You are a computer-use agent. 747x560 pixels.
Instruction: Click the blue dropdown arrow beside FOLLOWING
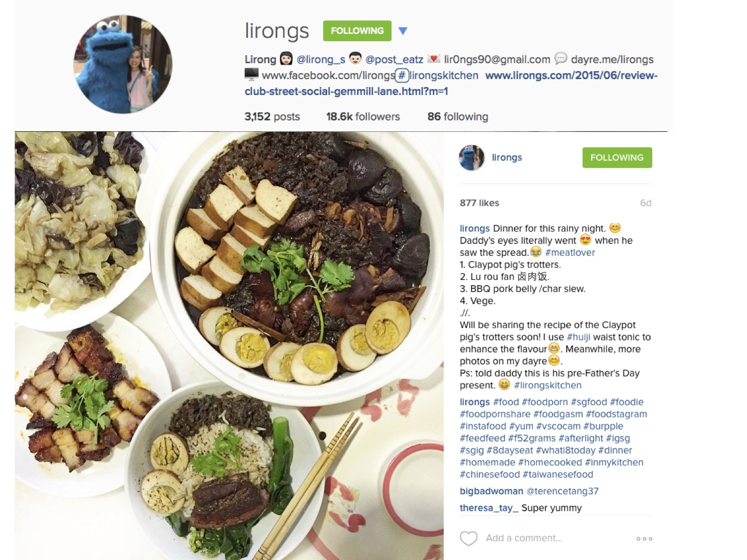tap(403, 31)
